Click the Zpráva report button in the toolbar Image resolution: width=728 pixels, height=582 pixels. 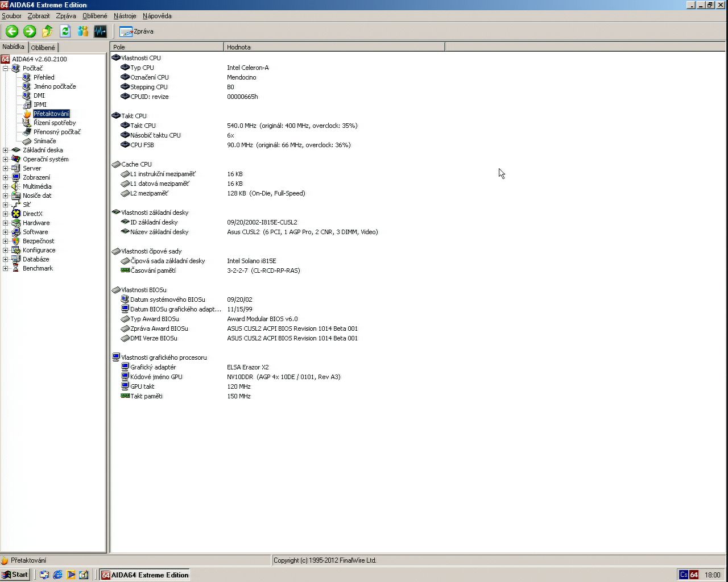coord(136,31)
